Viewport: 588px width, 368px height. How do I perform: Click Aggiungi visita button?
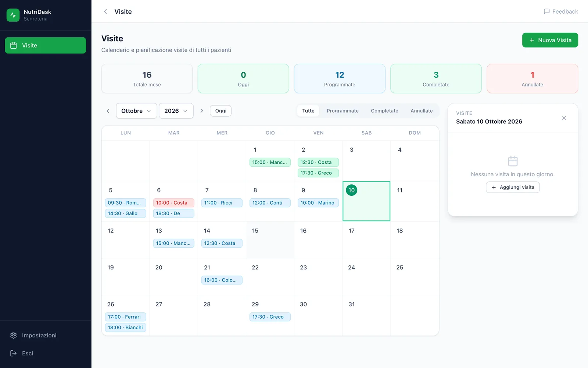[513, 187]
